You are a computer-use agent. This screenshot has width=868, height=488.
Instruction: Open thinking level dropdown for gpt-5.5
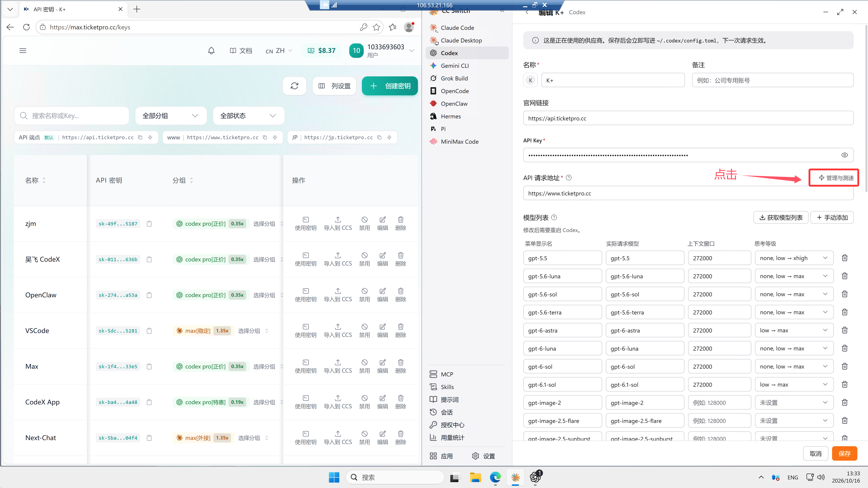click(794, 258)
